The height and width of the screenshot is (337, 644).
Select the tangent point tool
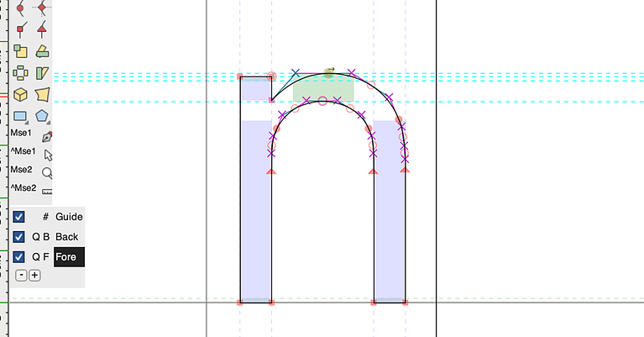pos(42,29)
